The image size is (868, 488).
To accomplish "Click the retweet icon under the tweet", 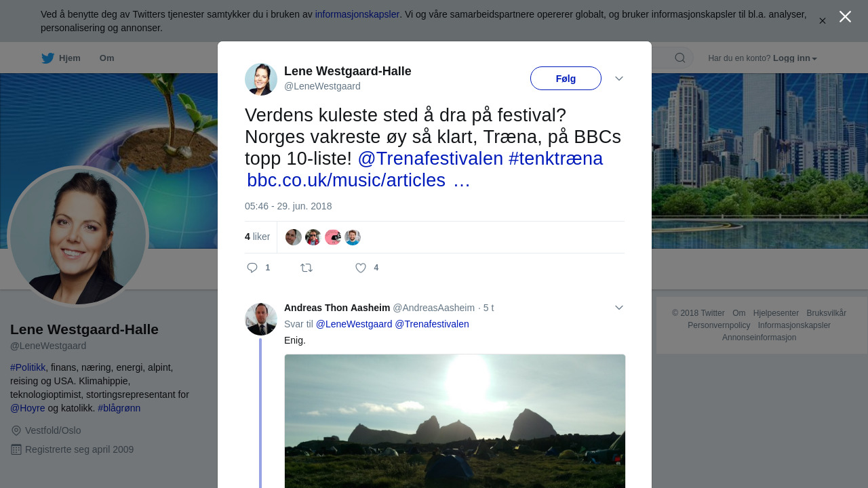I will pyautogui.click(x=307, y=268).
